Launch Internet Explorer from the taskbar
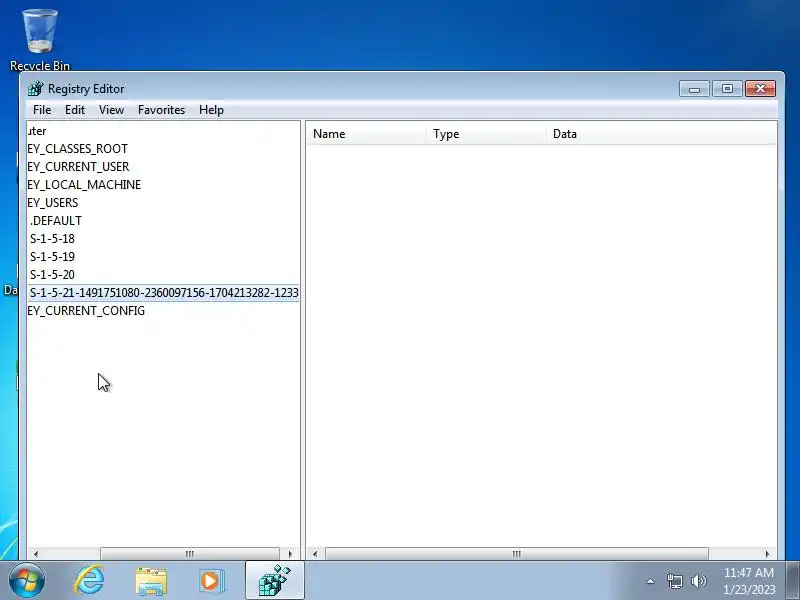 (x=90, y=580)
